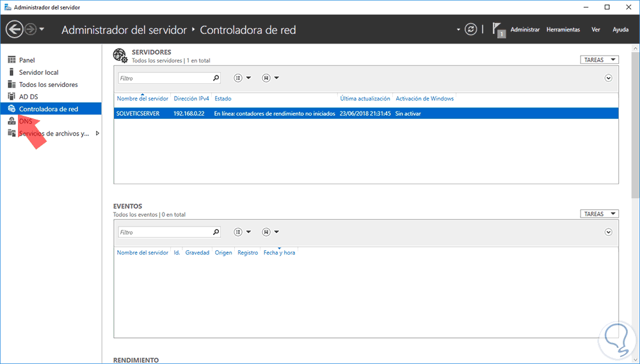Click the AD DS icon
The height and width of the screenshot is (364, 640).
coord(12,97)
